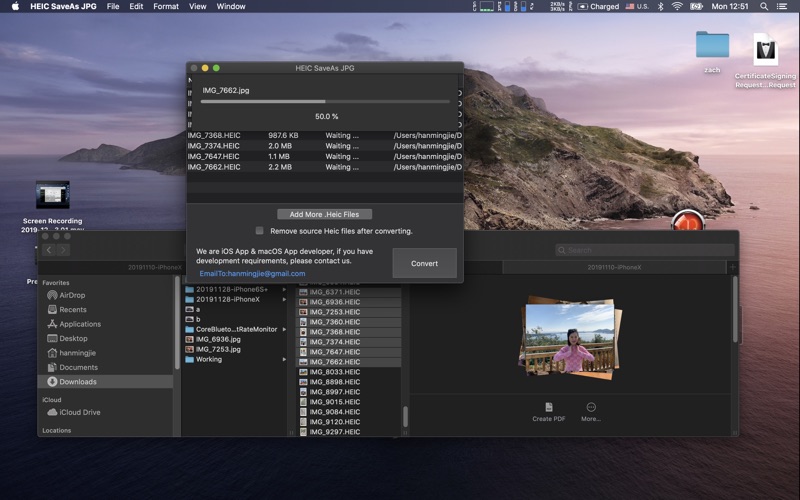
Task: Open the View menu
Action: point(197,6)
